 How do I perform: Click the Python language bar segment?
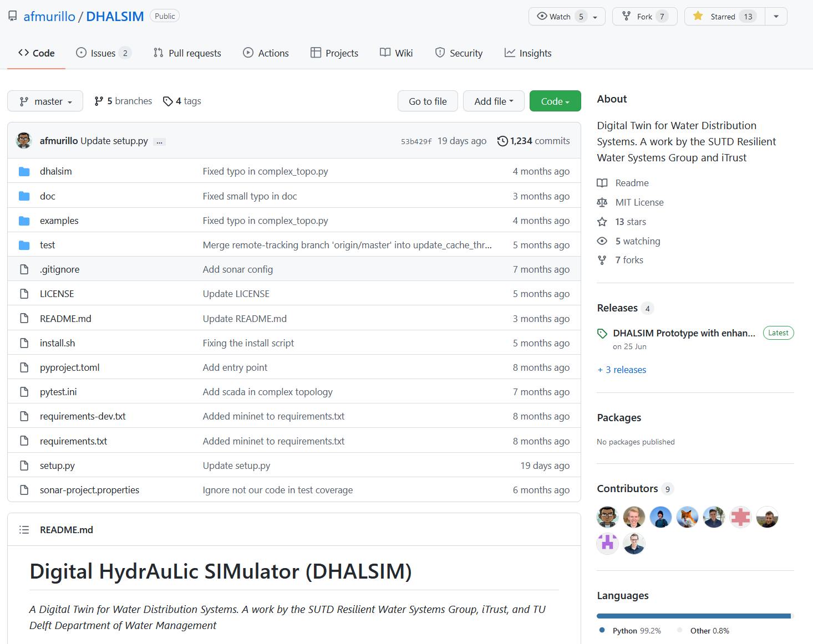pos(693,616)
